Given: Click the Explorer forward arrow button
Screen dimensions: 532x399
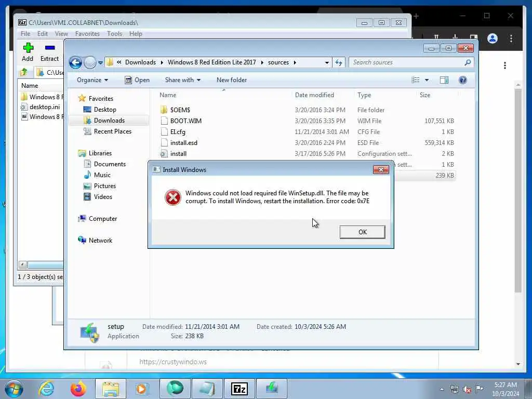Looking at the screenshot, I should coord(90,62).
